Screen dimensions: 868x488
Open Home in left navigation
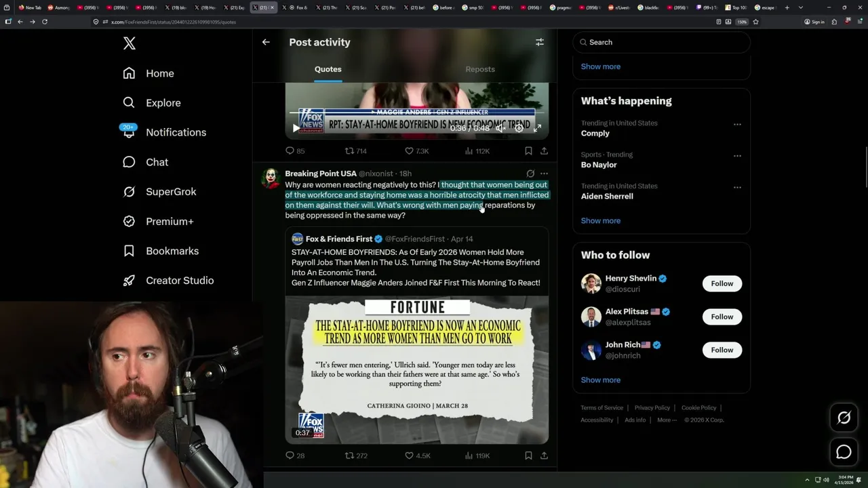click(x=149, y=73)
